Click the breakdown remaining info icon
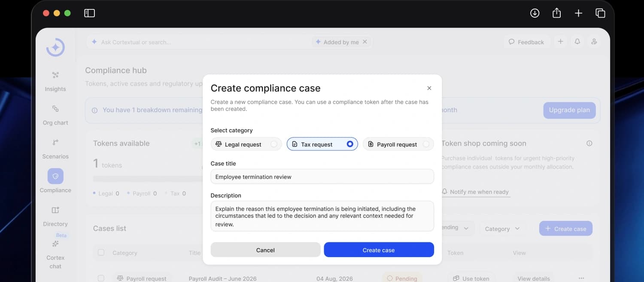Viewport: 644px width, 282px height. [94, 110]
